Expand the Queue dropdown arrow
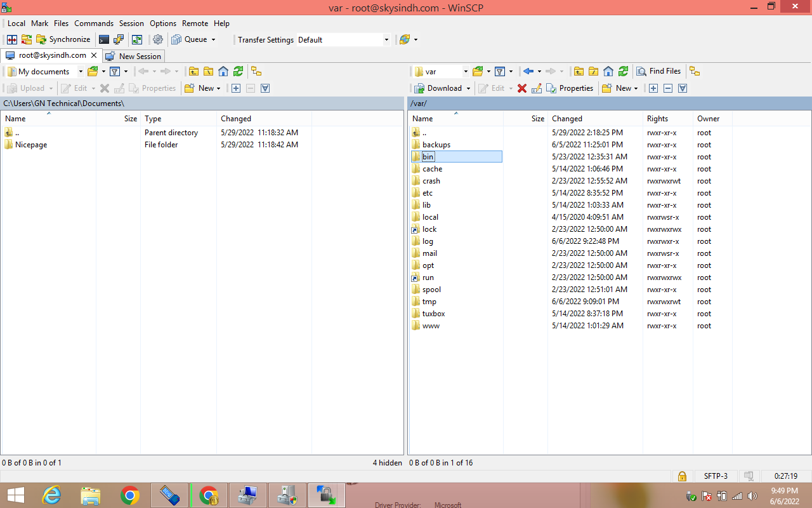The width and height of the screenshot is (812, 508). click(x=213, y=39)
